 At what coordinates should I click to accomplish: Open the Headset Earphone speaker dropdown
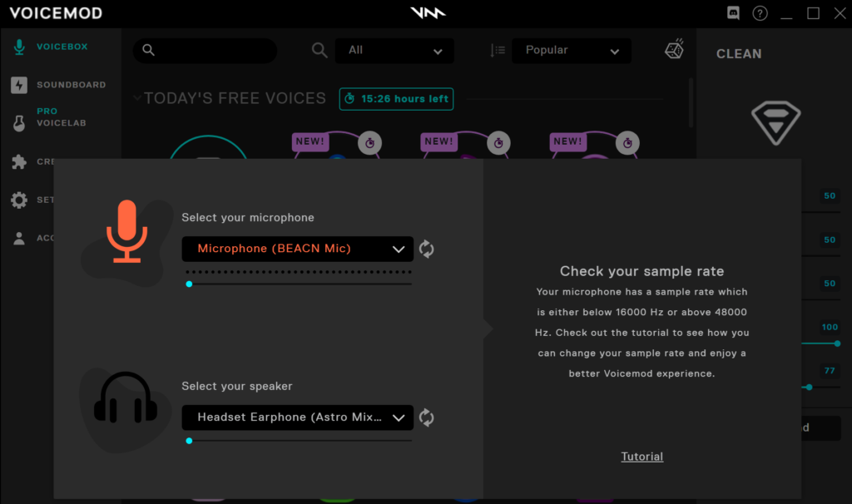coord(297,418)
